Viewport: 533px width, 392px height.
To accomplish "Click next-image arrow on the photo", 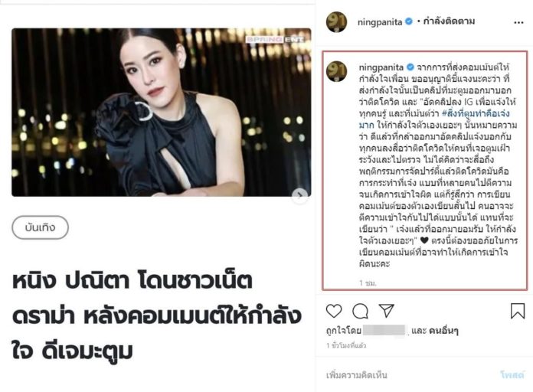I will 300,194.
